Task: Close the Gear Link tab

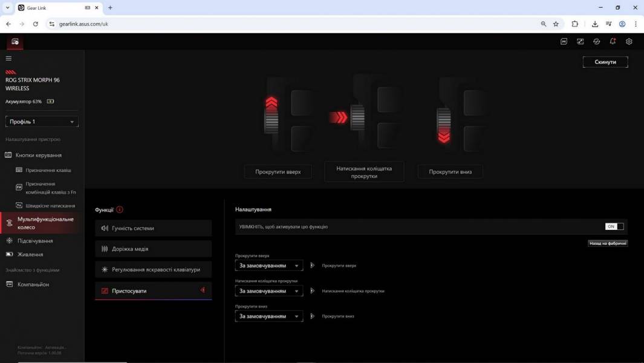Action: 97,8
